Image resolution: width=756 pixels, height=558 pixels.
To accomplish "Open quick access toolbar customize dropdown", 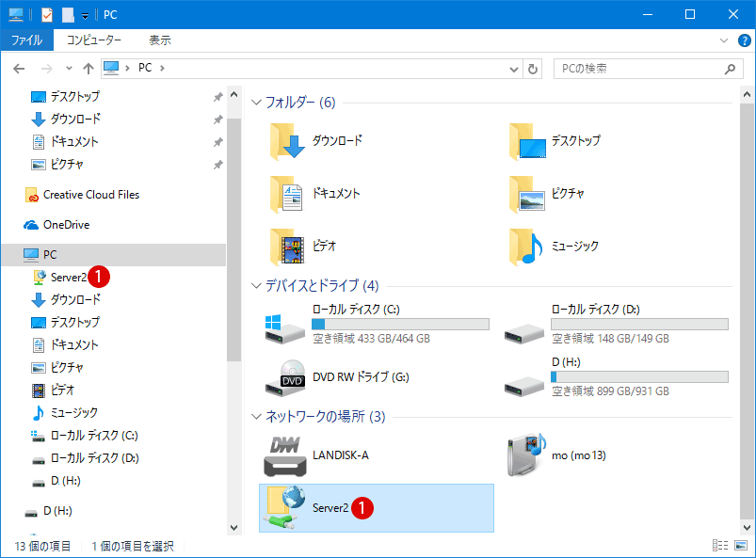I will pos(85,16).
